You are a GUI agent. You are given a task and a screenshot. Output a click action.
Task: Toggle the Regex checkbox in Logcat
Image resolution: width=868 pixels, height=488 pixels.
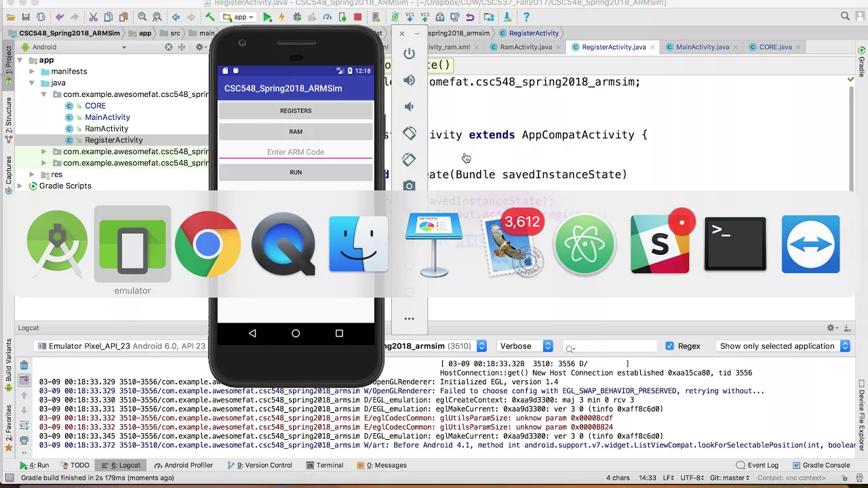670,346
